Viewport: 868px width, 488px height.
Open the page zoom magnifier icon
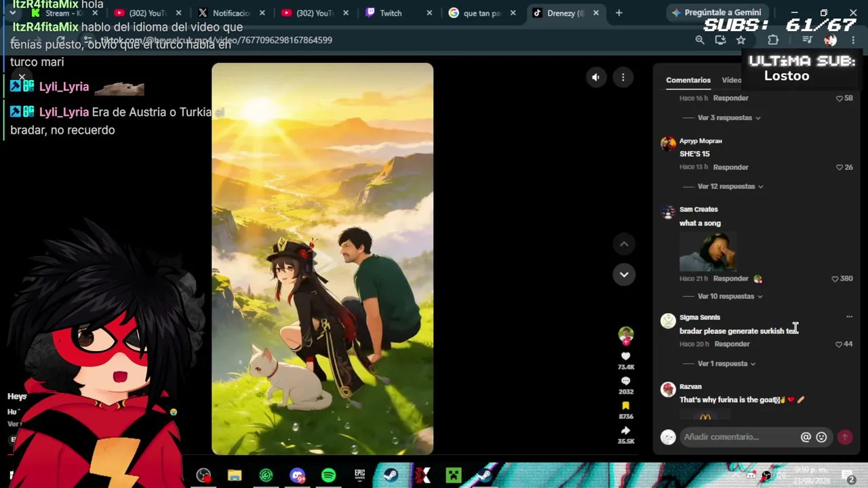pyautogui.click(x=700, y=40)
